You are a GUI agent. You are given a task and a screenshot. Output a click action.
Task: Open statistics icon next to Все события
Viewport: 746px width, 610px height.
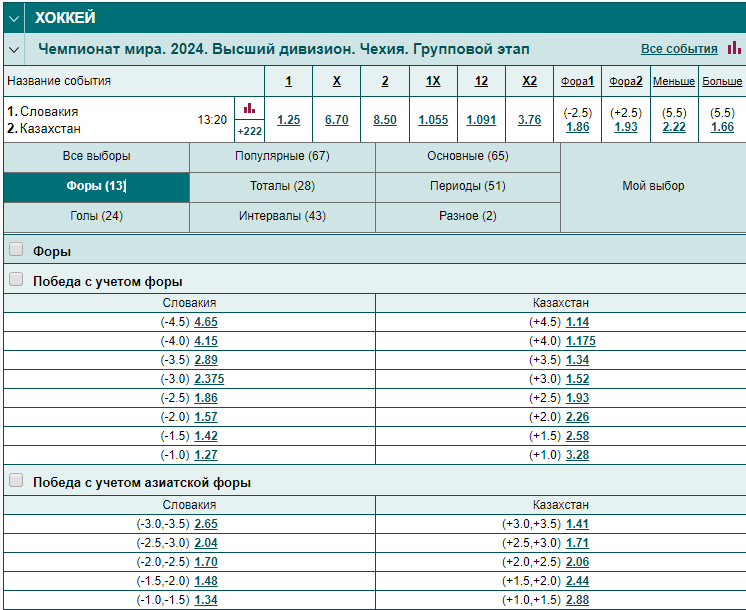(734, 48)
